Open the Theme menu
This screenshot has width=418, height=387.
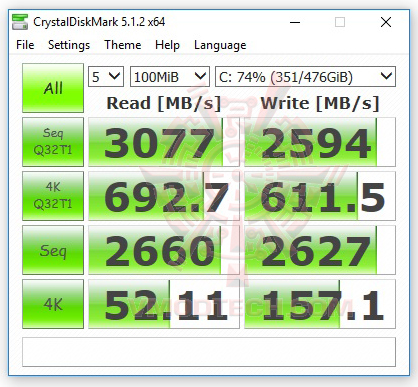(x=123, y=45)
